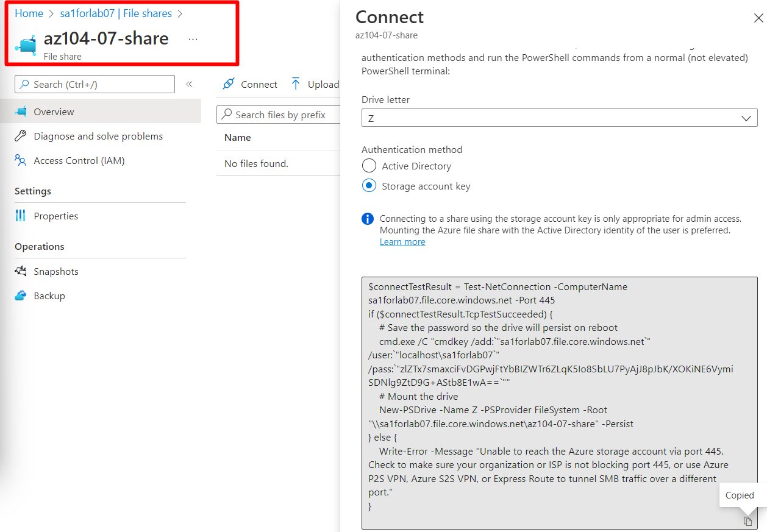Click the Snapshots icon in sidebar
This screenshot has width=767, height=532.
[21, 271]
